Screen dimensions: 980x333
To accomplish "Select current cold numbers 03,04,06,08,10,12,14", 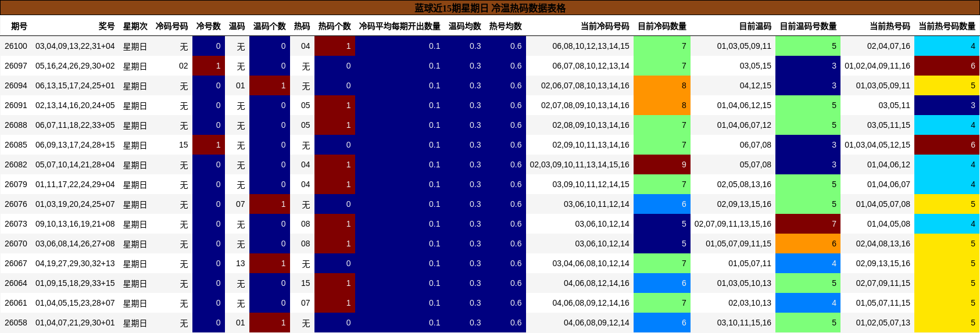I will click(591, 263).
